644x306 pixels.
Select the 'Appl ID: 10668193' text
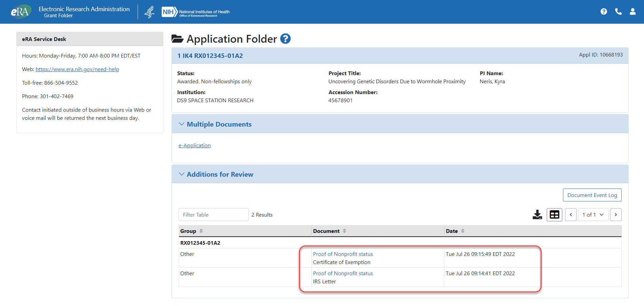[x=601, y=55]
